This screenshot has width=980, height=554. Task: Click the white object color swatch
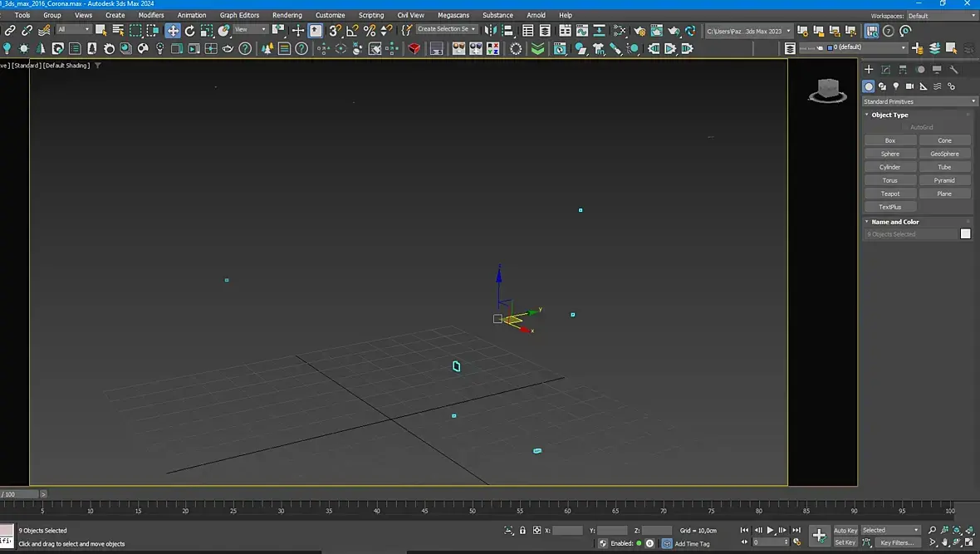965,234
